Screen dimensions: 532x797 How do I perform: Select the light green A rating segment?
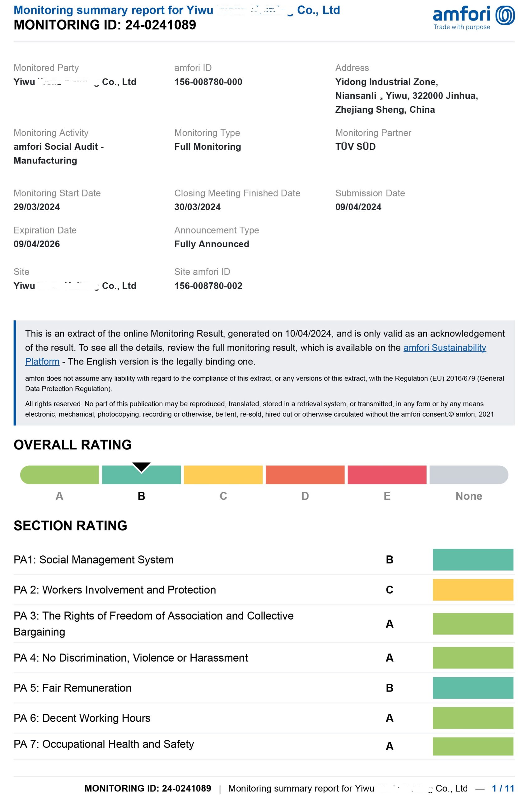point(59,474)
